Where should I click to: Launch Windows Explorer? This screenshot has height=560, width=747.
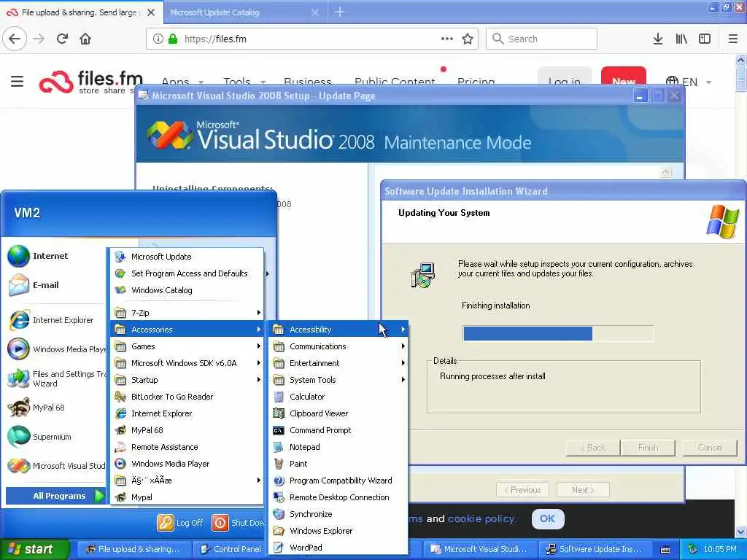click(x=338, y=531)
